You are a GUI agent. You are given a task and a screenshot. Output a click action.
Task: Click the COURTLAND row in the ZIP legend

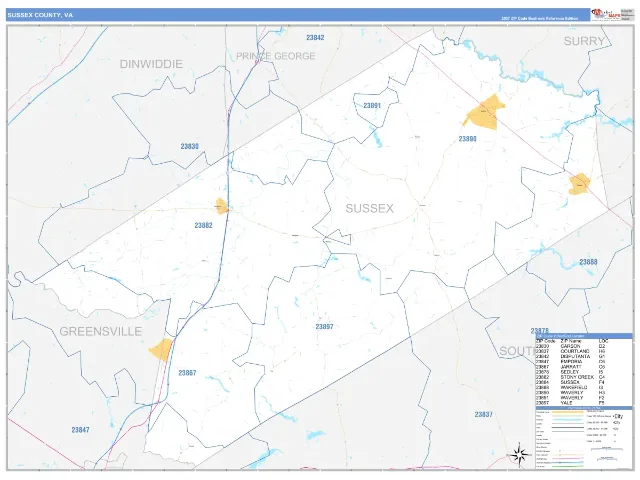(x=571, y=351)
